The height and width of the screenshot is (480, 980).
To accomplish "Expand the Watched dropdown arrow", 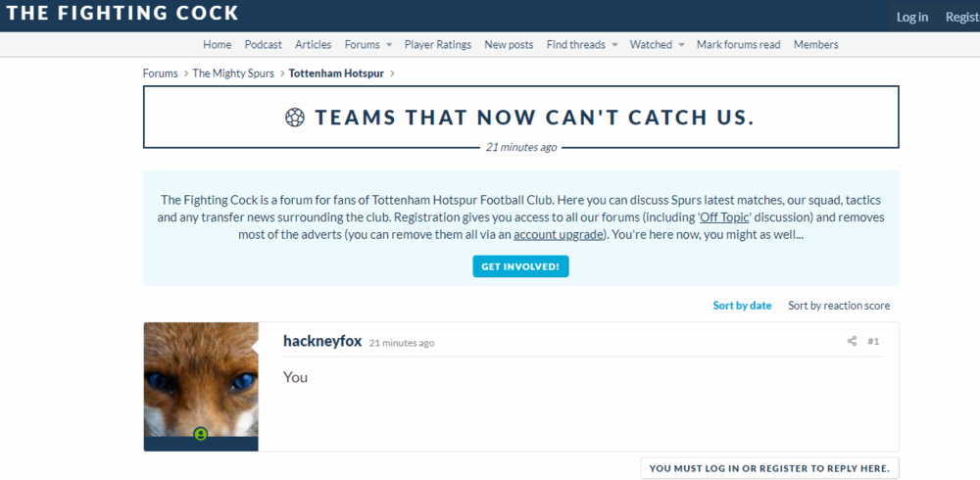I will 681,45.
